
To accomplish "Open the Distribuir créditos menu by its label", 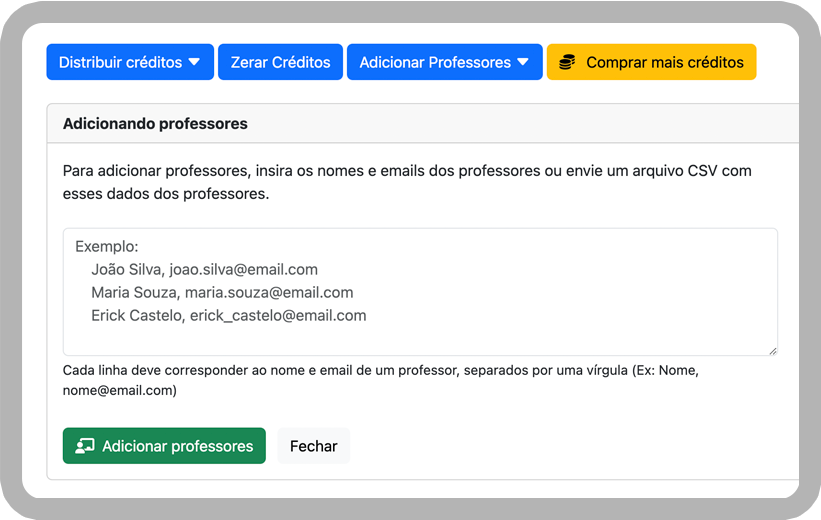I will point(120,62).
